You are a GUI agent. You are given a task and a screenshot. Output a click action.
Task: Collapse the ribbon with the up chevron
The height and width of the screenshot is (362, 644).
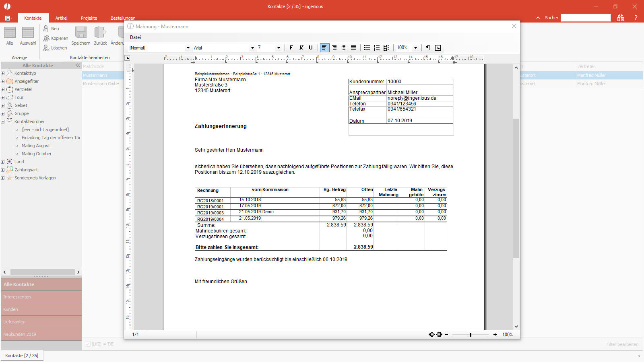click(x=538, y=18)
